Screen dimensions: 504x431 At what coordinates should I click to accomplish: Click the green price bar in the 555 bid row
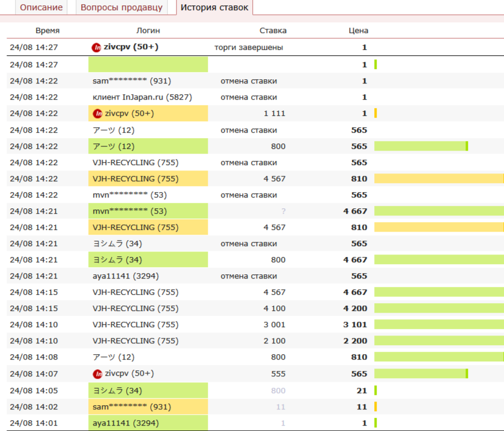[x=421, y=374]
